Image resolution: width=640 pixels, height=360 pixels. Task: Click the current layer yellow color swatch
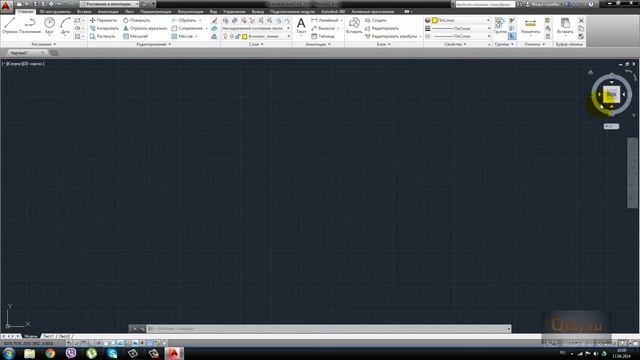244,36
